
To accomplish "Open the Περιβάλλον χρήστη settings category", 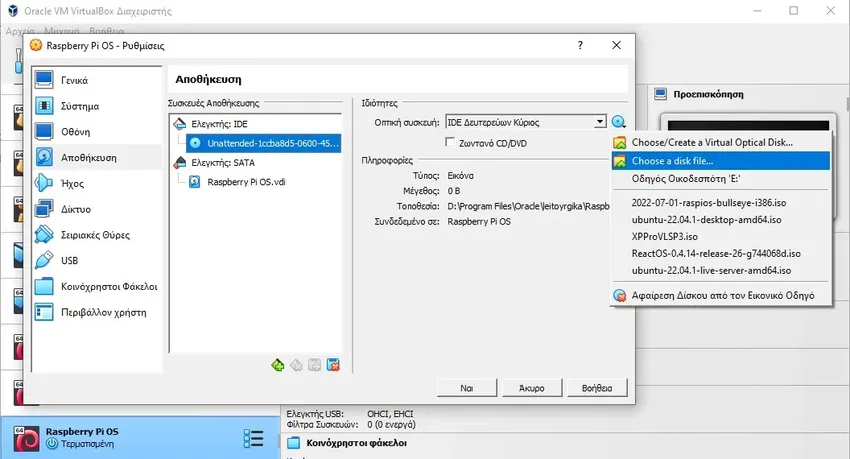I will (97, 312).
